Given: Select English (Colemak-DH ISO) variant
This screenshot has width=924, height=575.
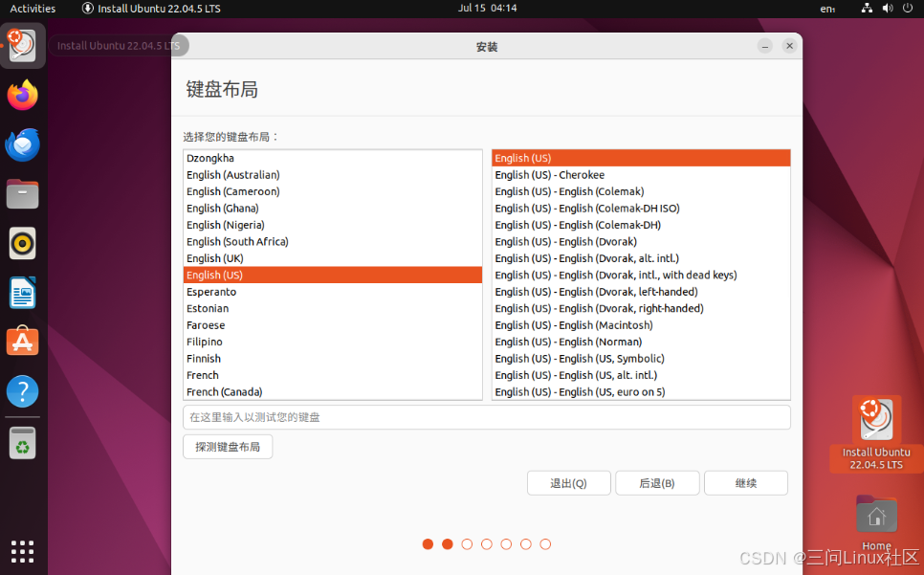Looking at the screenshot, I should pyautogui.click(x=641, y=208).
